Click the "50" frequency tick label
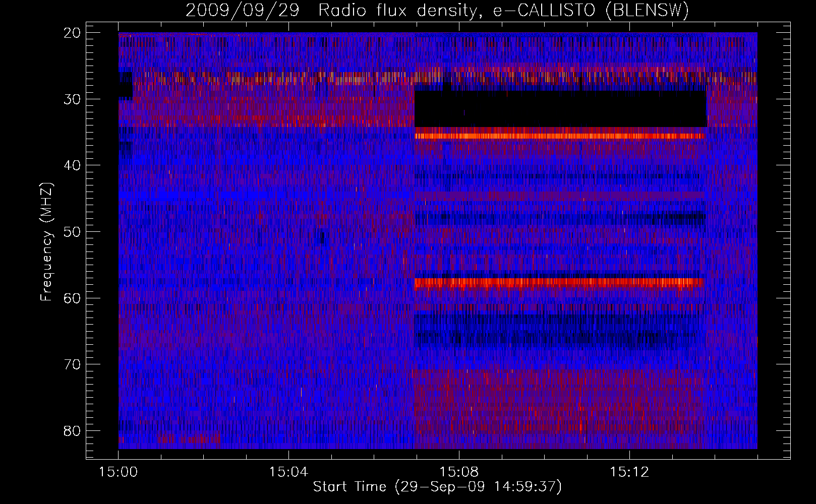 [73, 232]
